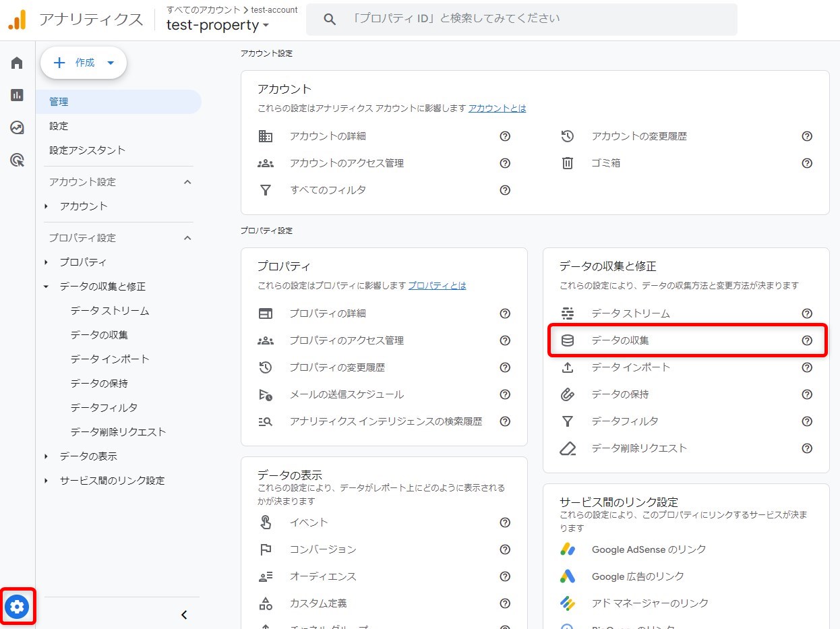Open the Home icon in left rail
Viewport: 840px width, 629px height.
[x=17, y=63]
